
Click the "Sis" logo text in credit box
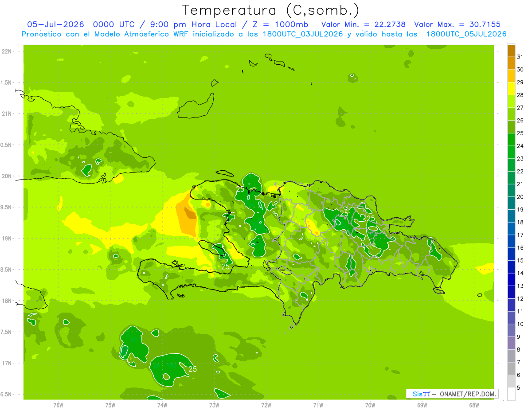coord(417,394)
